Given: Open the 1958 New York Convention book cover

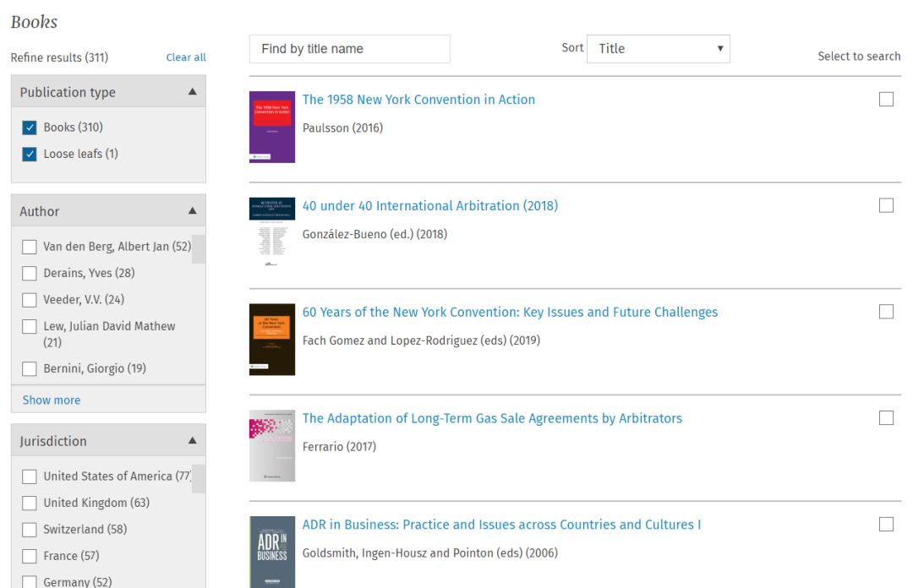Looking at the screenshot, I should [x=271, y=127].
